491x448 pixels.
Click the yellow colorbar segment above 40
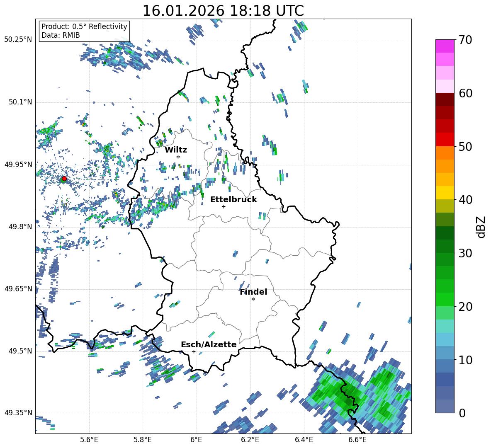click(445, 193)
